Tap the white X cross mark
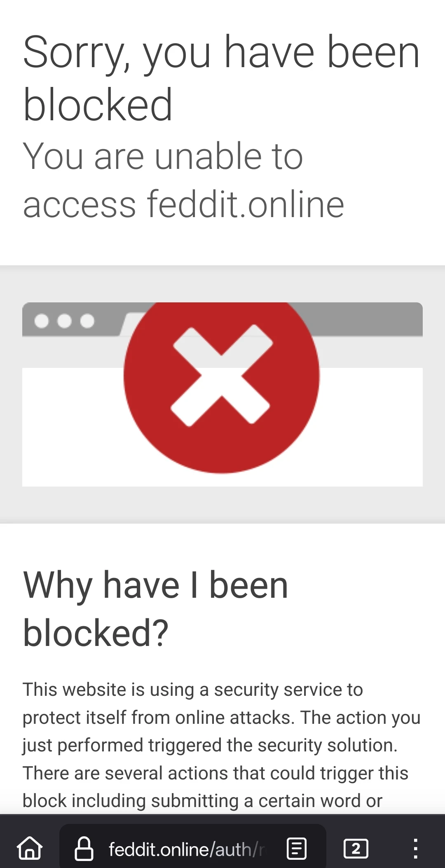445x868 pixels. [222, 375]
